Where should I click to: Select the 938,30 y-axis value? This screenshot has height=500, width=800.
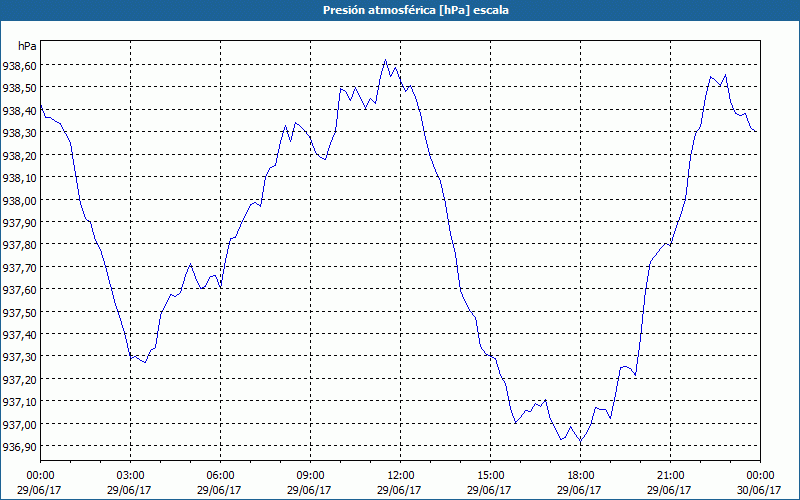19,133
